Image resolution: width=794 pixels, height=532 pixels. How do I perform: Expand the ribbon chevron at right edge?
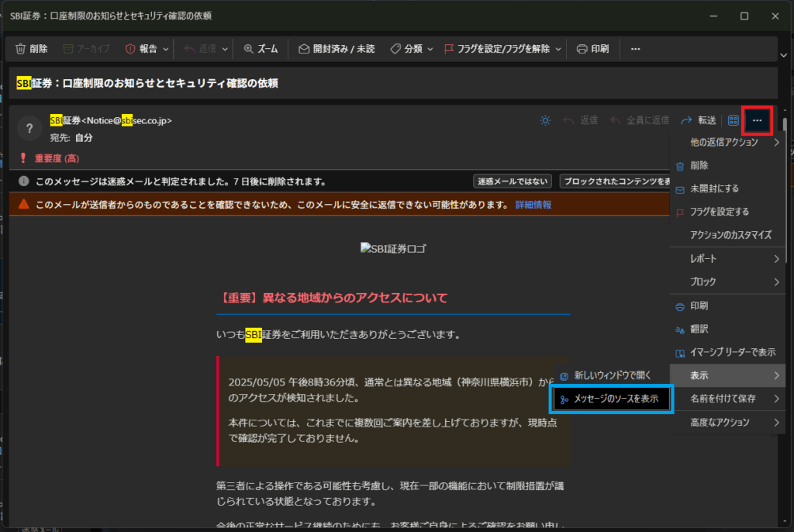click(783, 55)
